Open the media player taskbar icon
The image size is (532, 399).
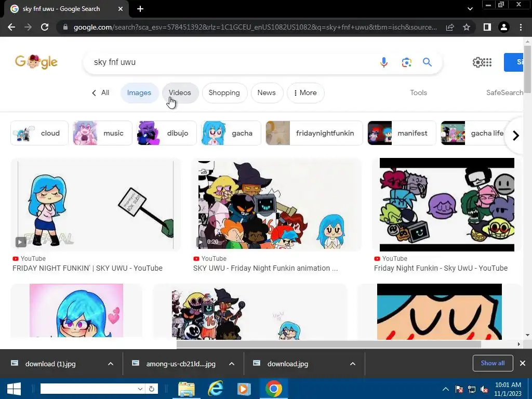coord(243,389)
